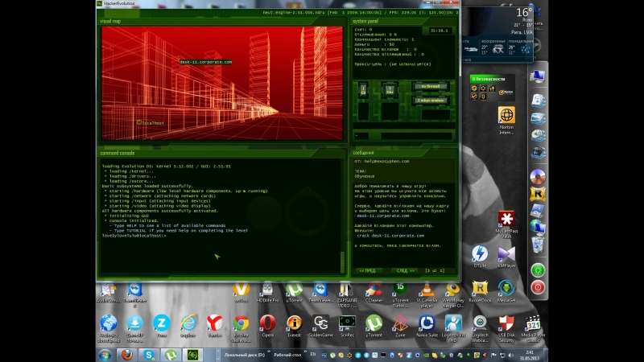
Task: Open Skype from the taskbar
Action: click(150, 354)
